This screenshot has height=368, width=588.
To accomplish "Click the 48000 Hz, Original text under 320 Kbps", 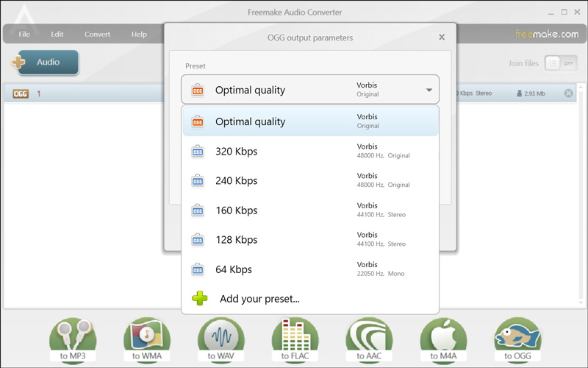I will (383, 155).
